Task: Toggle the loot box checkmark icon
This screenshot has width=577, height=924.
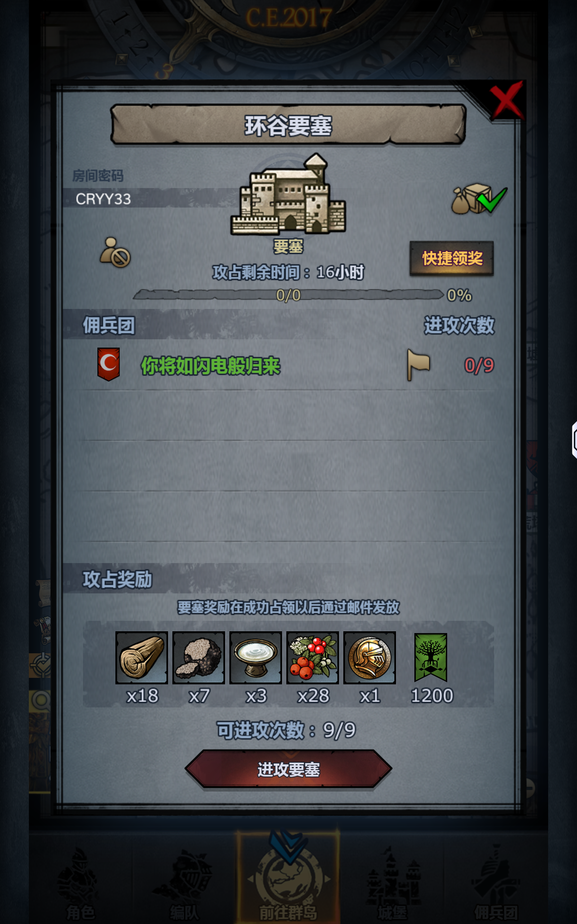Action: [479, 199]
